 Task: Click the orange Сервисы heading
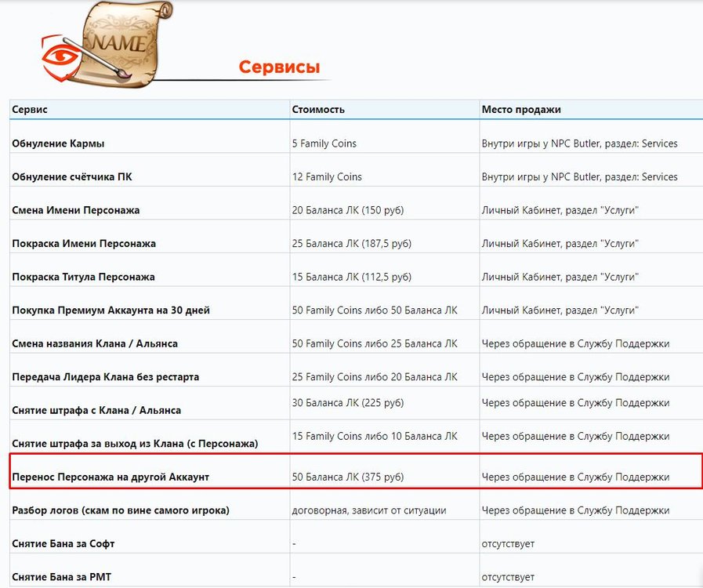(x=279, y=67)
